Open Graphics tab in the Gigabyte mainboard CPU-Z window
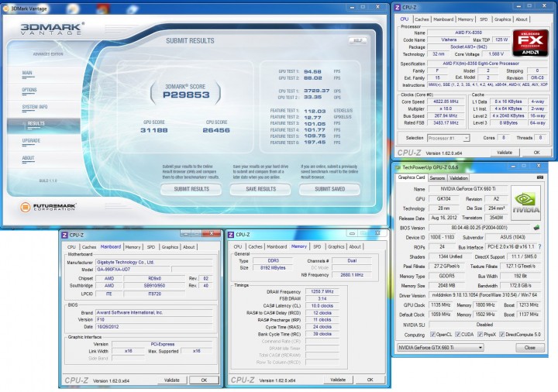558x392 pixels. tap(170, 247)
